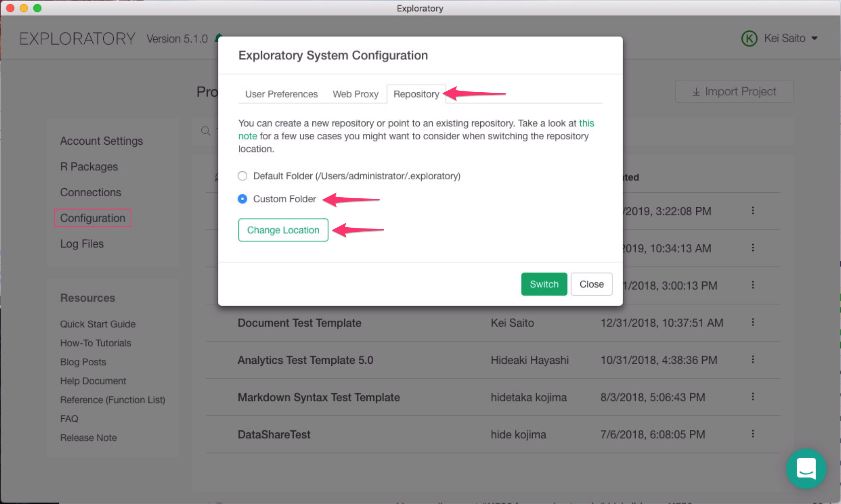The width and height of the screenshot is (841, 504).
Task: Expand the Kei Saito account dropdown arrow
Action: click(815, 38)
